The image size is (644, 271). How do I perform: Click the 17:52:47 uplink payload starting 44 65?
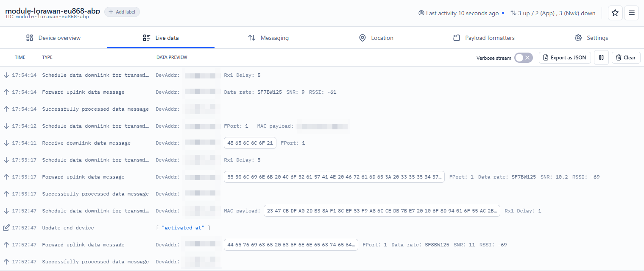click(x=290, y=245)
